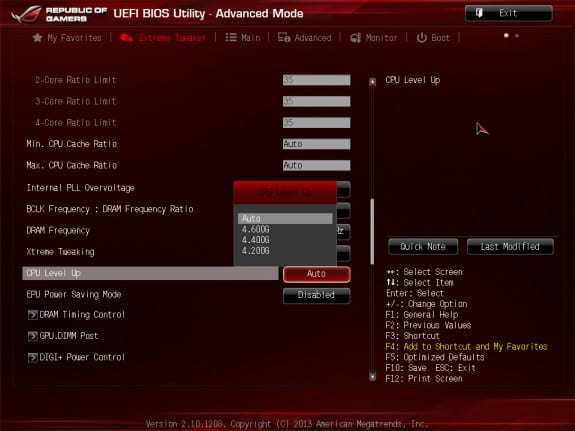Select the DRAM Frequency label

click(x=58, y=231)
